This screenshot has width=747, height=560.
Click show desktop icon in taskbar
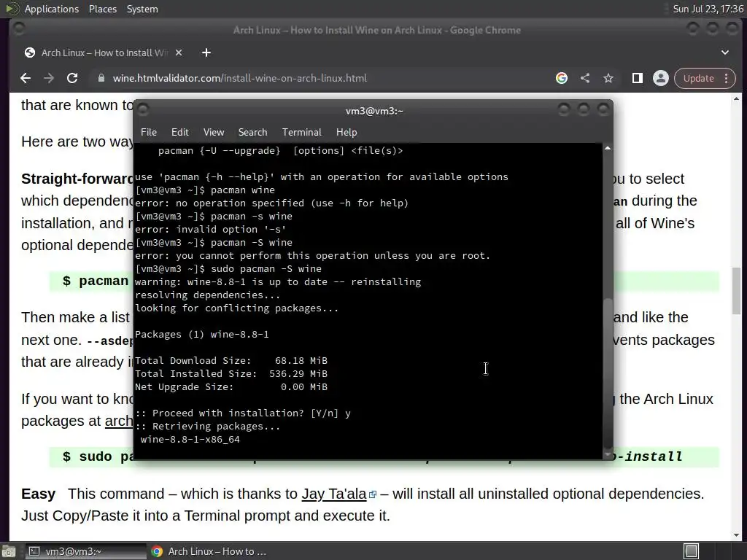(x=9, y=551)
